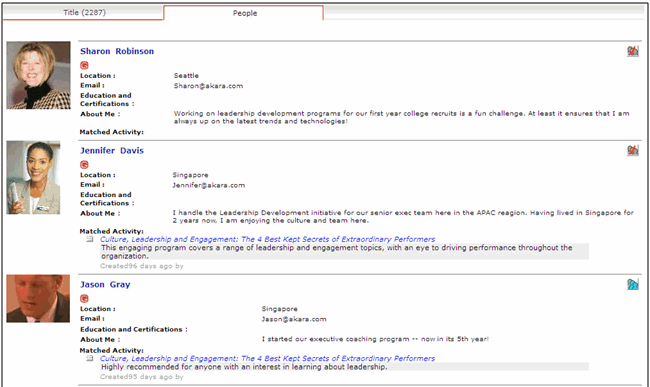Screen dimensions: 650x387
Task: Open Jason Gray's profile link
Action: [105, 285]
